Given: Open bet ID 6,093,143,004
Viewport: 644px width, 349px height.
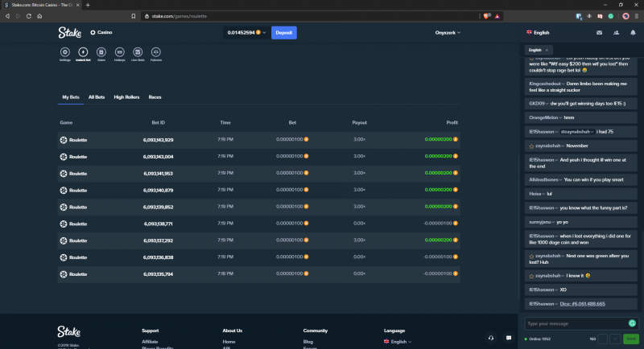Looking at the screenshot, I should (x=158, y=157).
